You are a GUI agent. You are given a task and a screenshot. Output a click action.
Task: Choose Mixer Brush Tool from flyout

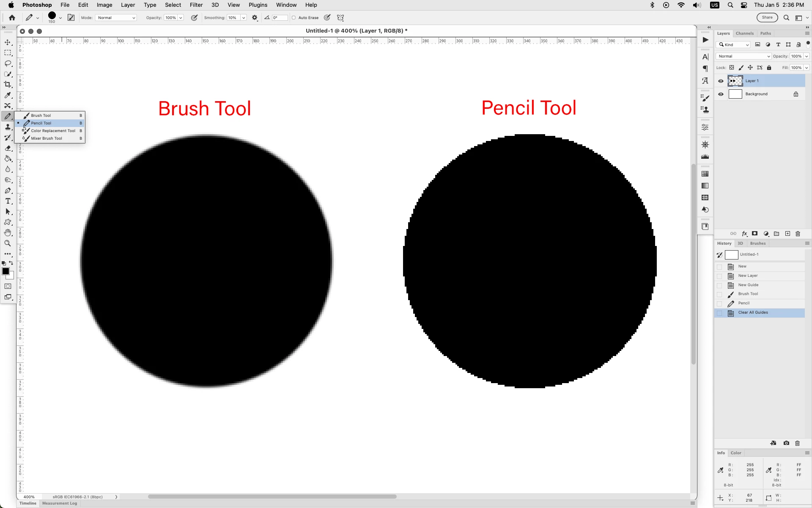[47, 138]
